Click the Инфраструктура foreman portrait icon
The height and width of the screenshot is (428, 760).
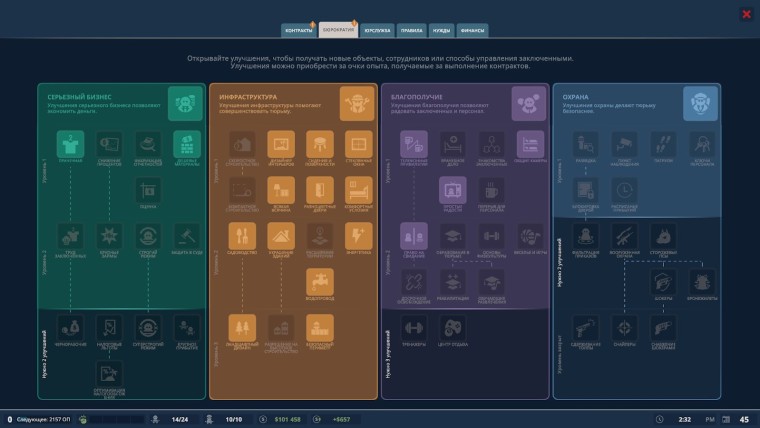click(357, 103)
